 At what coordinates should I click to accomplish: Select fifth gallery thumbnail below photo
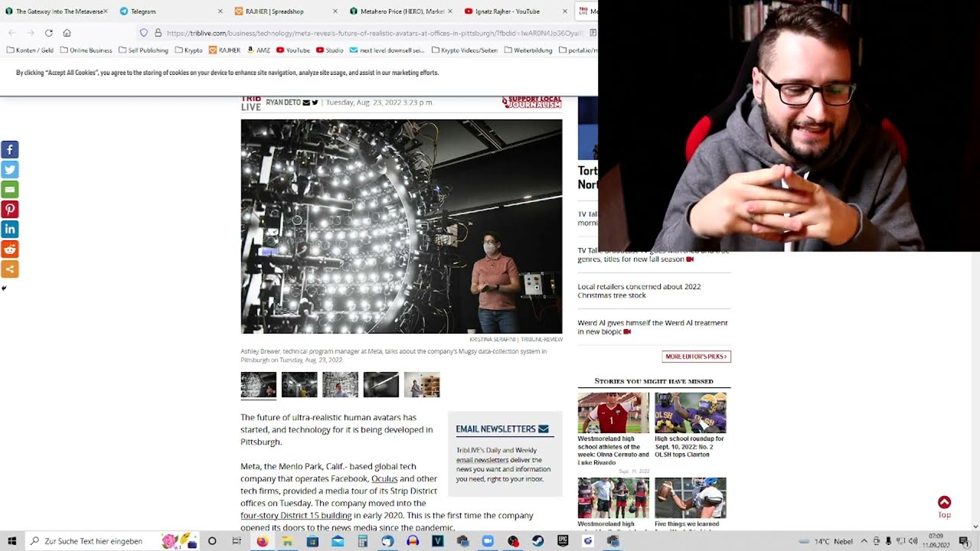[422, 385]
